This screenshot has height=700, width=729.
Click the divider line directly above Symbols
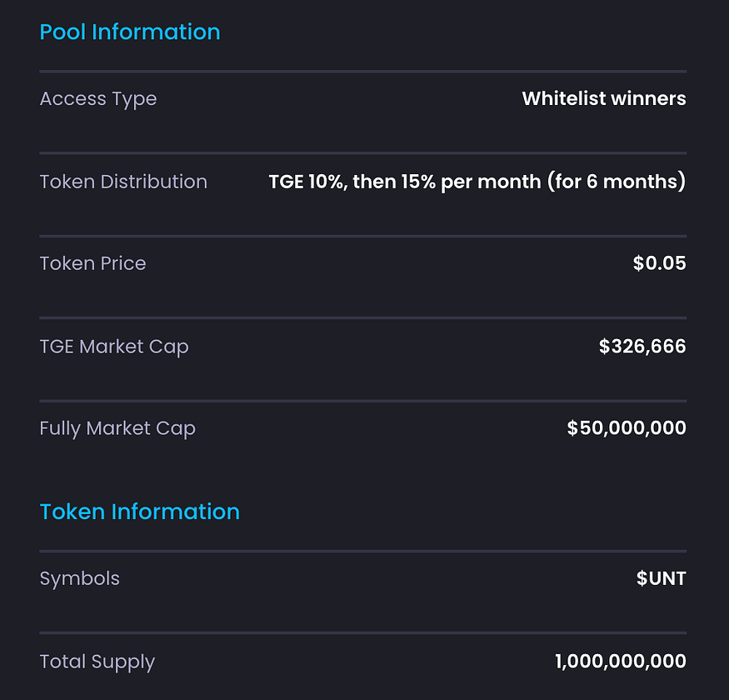[362, 551]
